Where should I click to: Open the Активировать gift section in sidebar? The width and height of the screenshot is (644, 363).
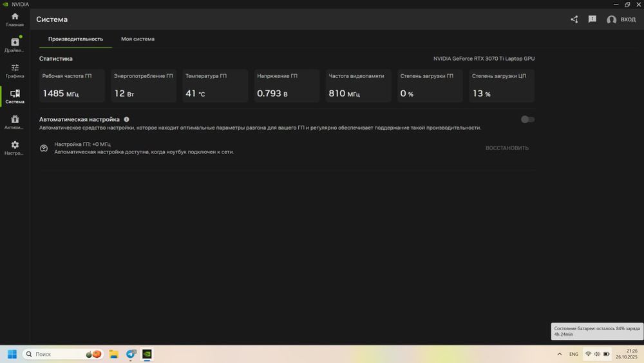click(15, 122)
